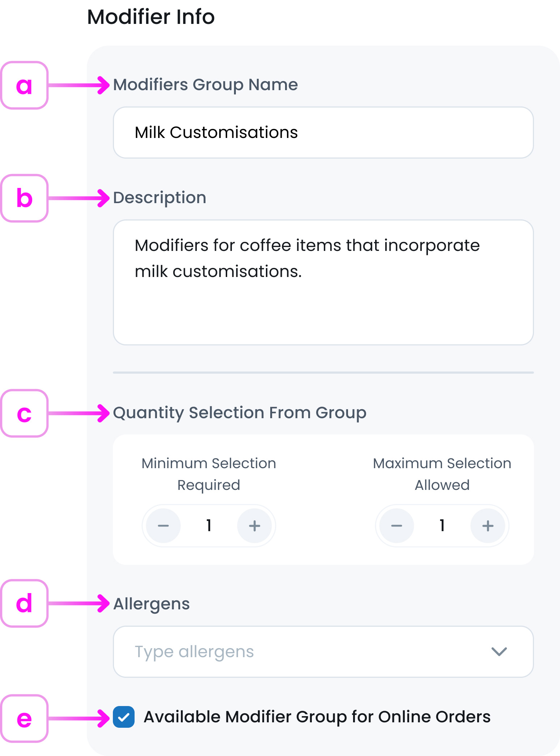Increase the Maximum Selection Allowed value
This screenshot has width=560, height=756.
(488, 526)
